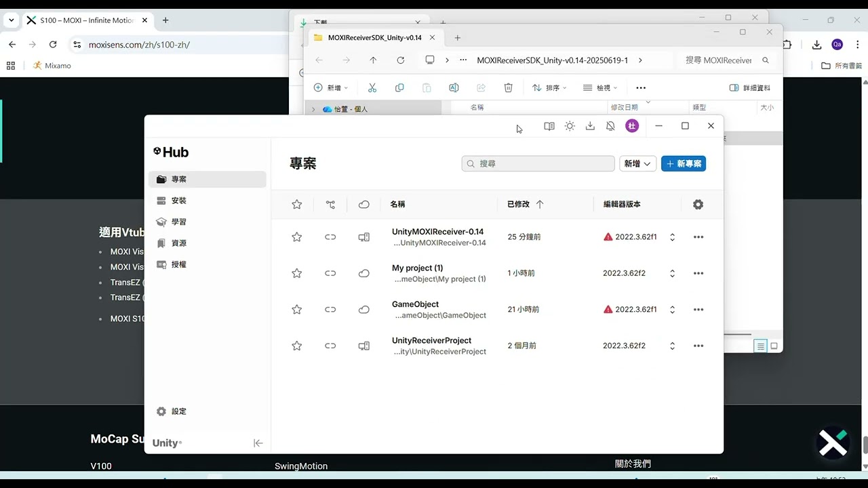
Task: Star the GameObject project
Action: [x=296, y=310]
